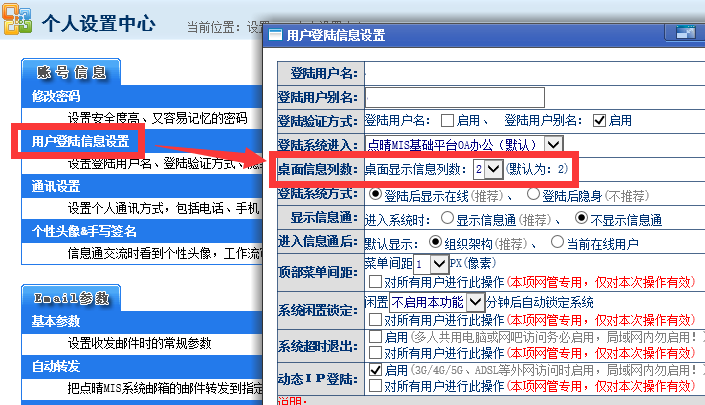This screenshot has width=705, height=405.
Task: Open the 登陆系统进入 platform dropdown
Action: pos(464,145)
